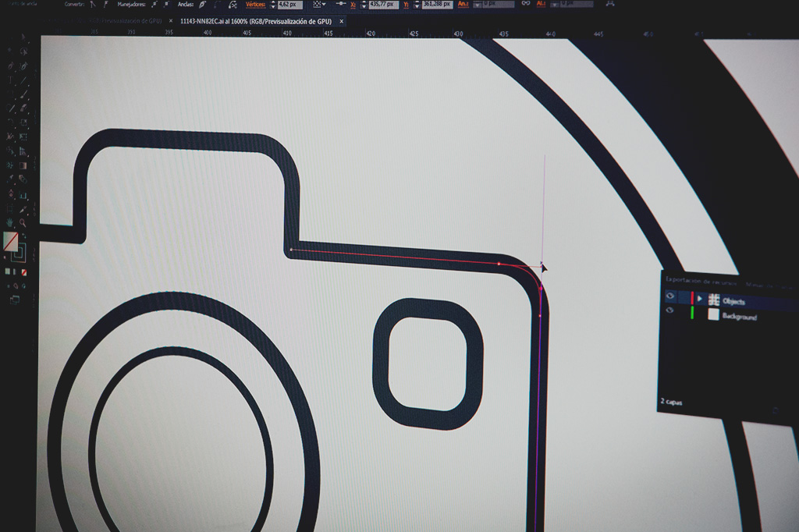Cut path at selected anchor points
Screen dimensions: 799x532
[233, 5]
